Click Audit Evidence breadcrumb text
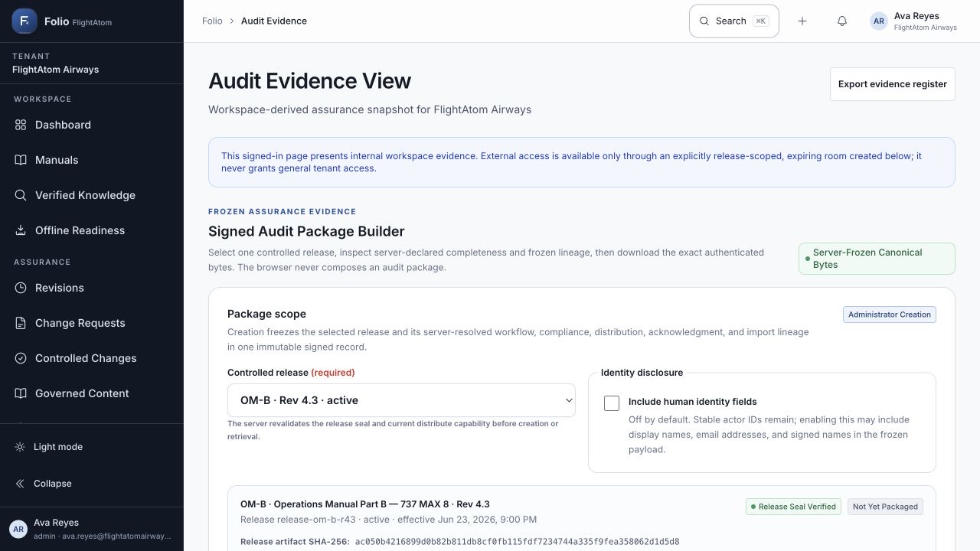The height and width of the screenshot is (551, 980). click(274, 21)
